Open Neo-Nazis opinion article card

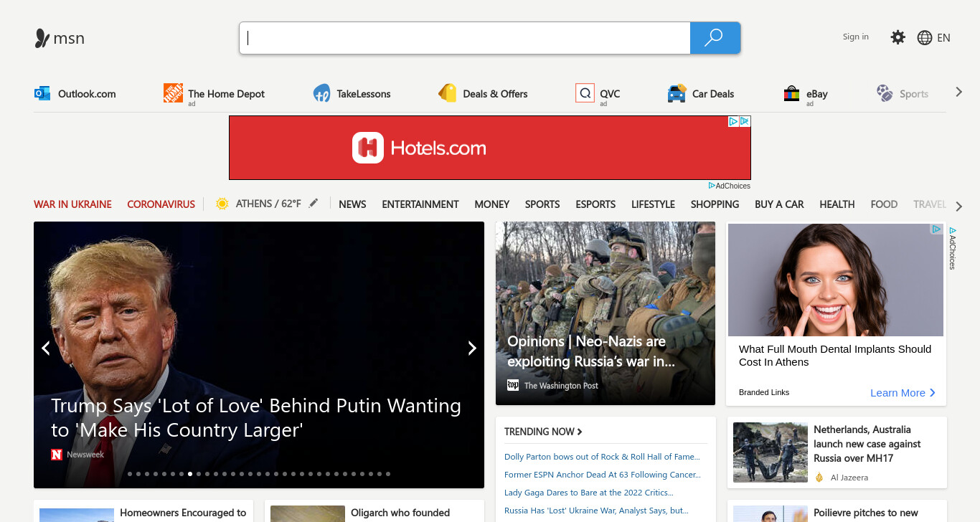pos(606,313)
